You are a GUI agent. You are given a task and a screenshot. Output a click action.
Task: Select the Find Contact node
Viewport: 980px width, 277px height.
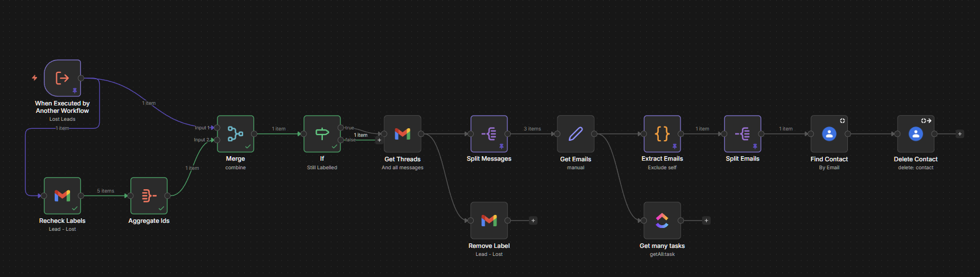point(829,134)
